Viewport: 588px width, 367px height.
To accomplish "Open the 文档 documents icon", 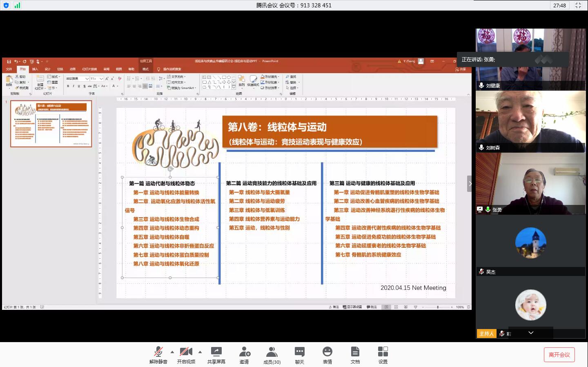I will coord(355,354).
